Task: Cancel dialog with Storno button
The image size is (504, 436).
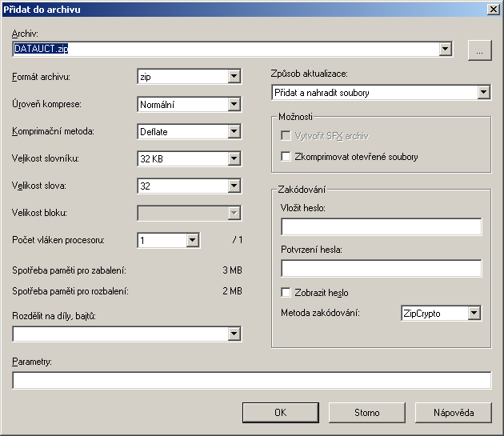Action: [x=366, y=413]
